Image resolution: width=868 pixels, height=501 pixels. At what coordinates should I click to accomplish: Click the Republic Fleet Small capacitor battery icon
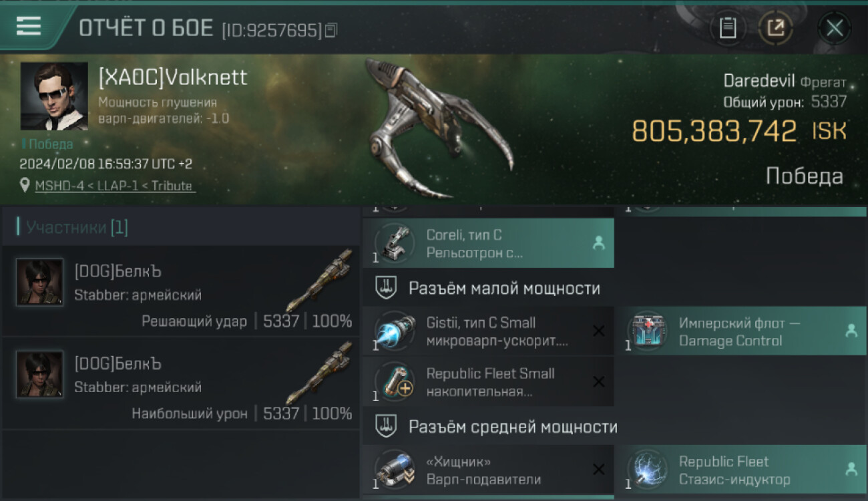tap(394, 382)
